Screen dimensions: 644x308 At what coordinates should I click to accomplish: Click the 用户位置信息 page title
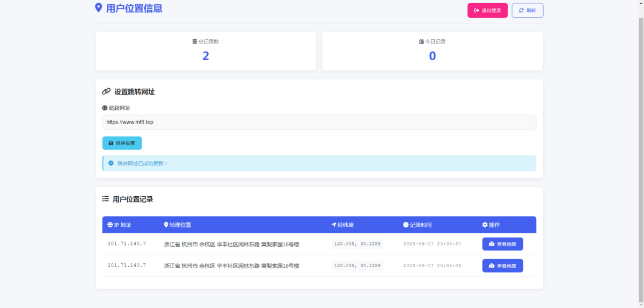point(134,8)
